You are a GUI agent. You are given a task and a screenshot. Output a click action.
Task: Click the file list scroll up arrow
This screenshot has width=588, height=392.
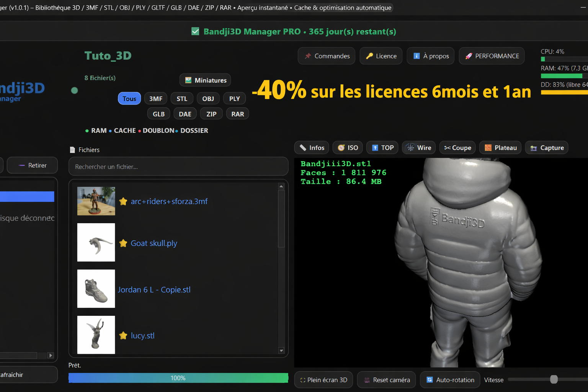coord(281,186)
